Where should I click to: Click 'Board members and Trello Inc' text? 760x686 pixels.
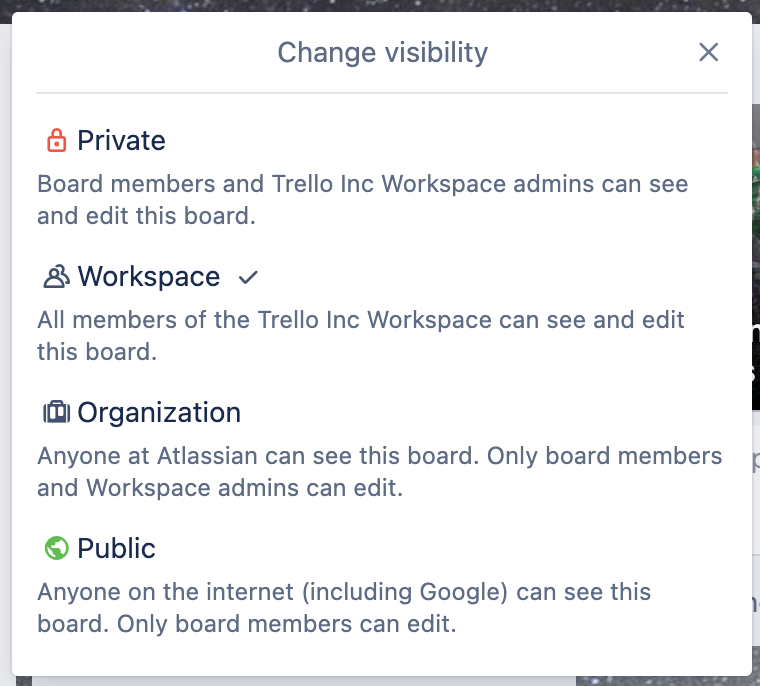pyautogui.click(x=206, y=184)
